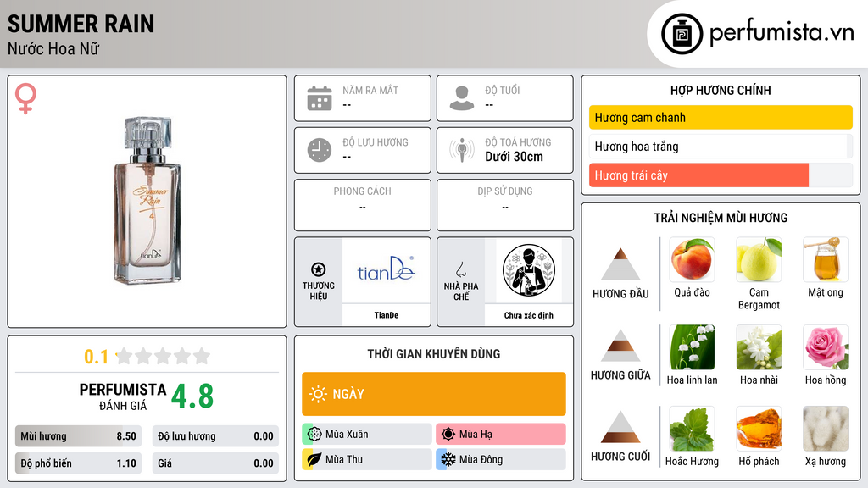Click the snowflake icon for Mùa Đông
Viewport: 868px width, 488px height.
click(x=448, y=459)
